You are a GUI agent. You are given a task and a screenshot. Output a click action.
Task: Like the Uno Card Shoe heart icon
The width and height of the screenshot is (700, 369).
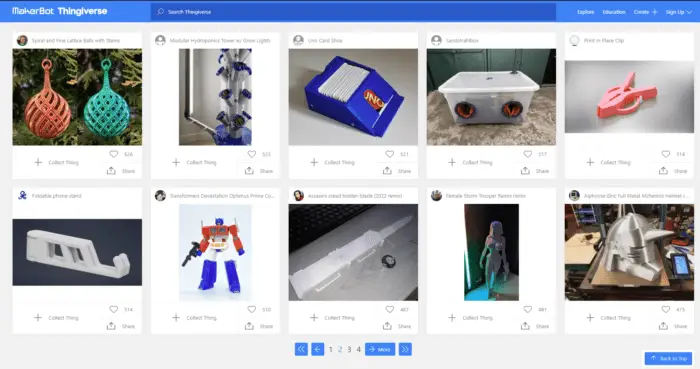click(x=390, y=154)
